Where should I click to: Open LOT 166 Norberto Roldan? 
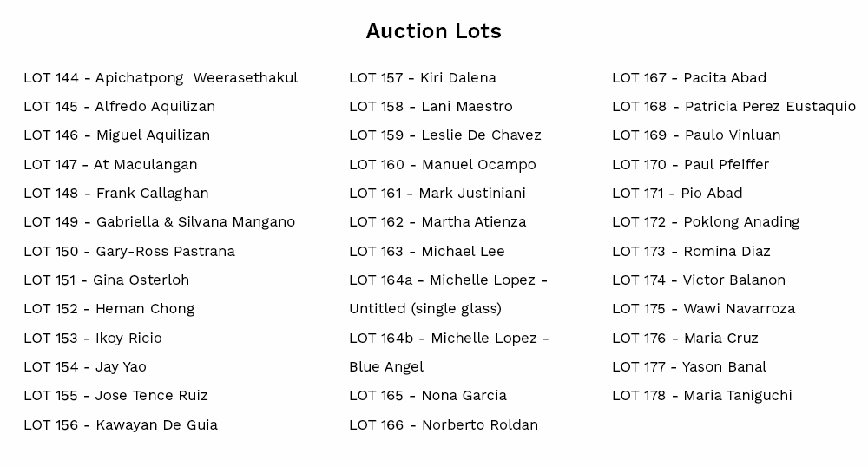444,425
